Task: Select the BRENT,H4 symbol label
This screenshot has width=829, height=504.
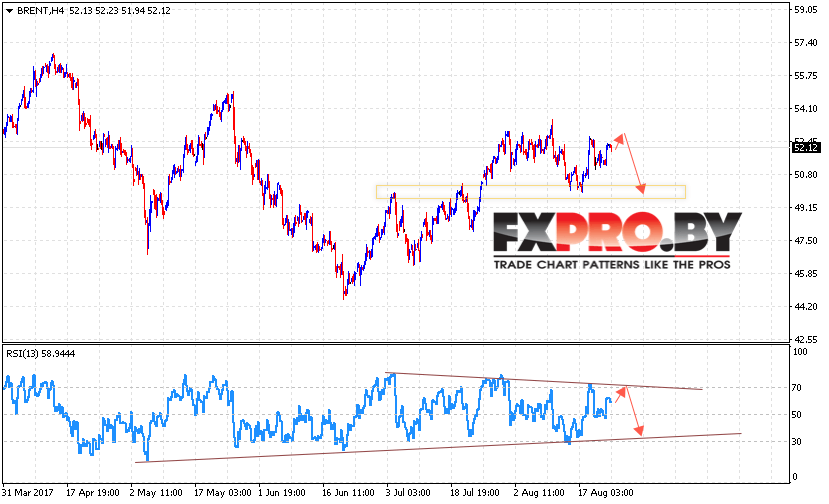Action: 41,11
